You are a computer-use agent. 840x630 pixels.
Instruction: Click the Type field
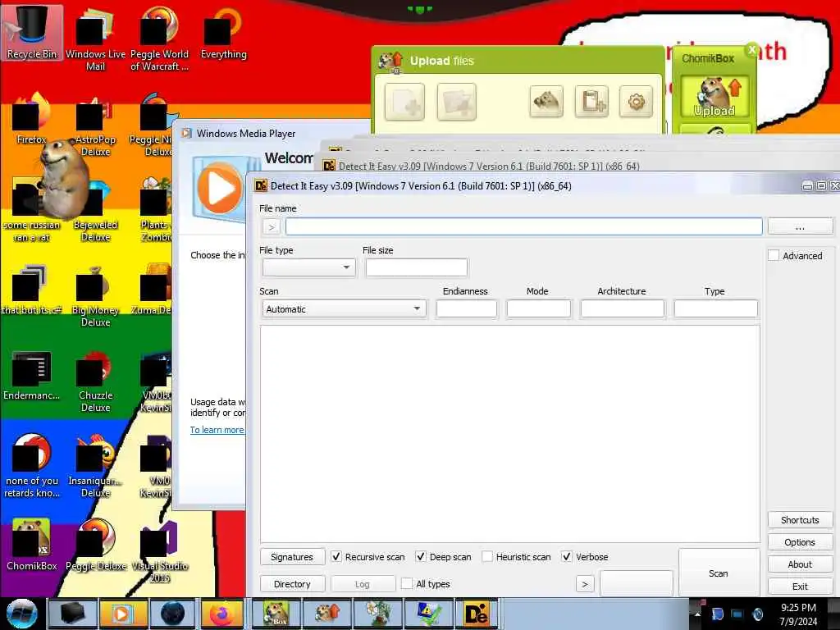coord(715,309)
